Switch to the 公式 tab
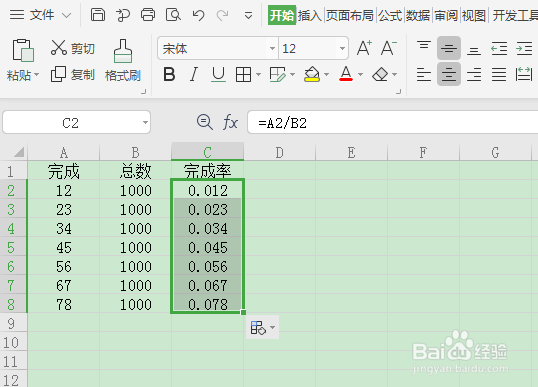Image resolution: width=538 pixels, height=387 pixels. click(390, 15)
